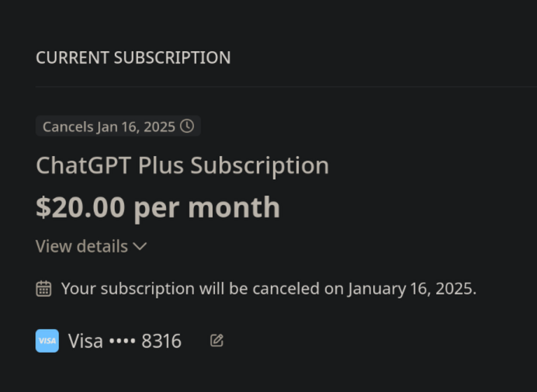Click the calendar icon beside the cancellation notice
Image resolution: width=537 pixels, height=392 pixels.
pos(44,289)
